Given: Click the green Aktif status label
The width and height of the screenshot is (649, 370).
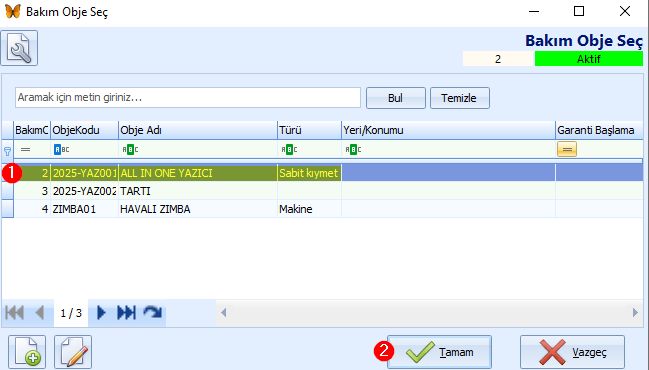Looking at the screenshot, I should (589, 59).
